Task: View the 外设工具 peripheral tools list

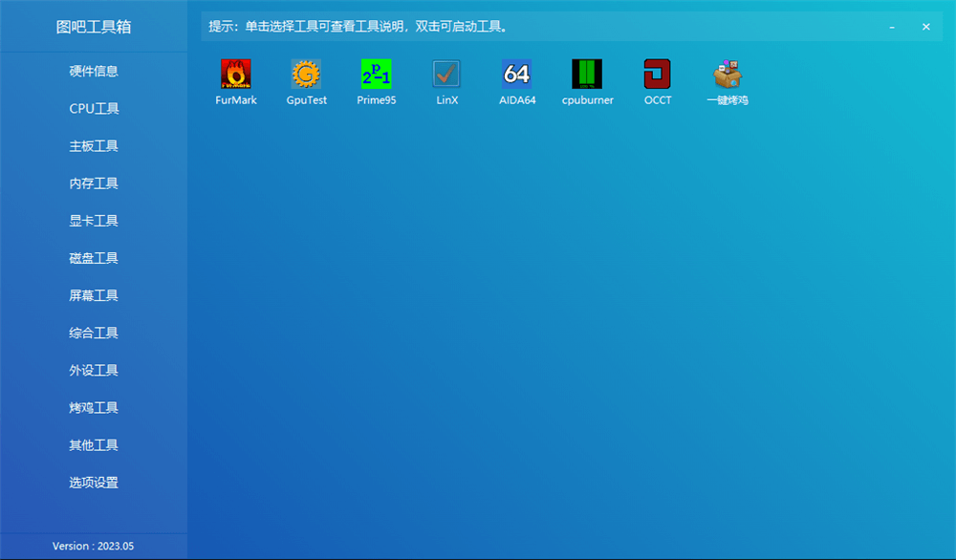Action: click(93, 370)
